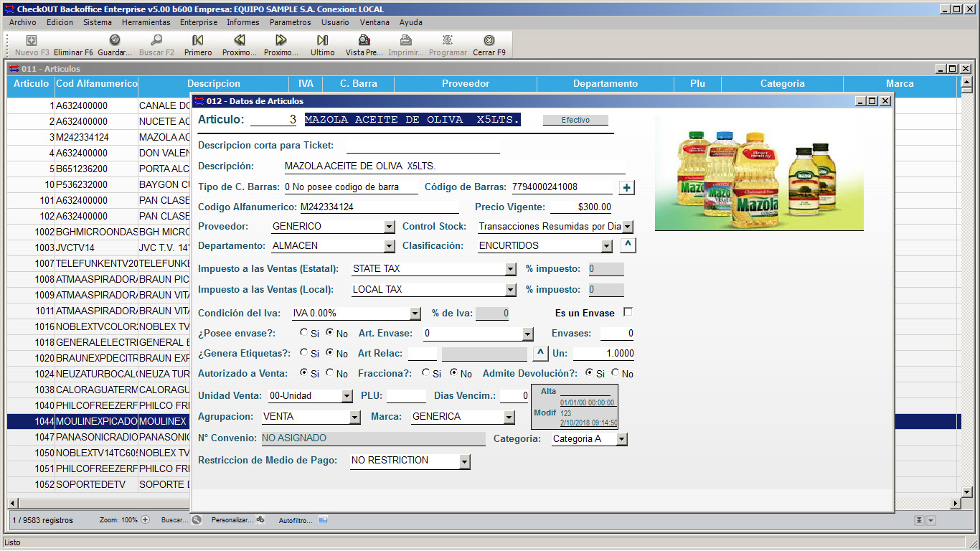Select Si for Fracciona?

click(x=426, y=373)
